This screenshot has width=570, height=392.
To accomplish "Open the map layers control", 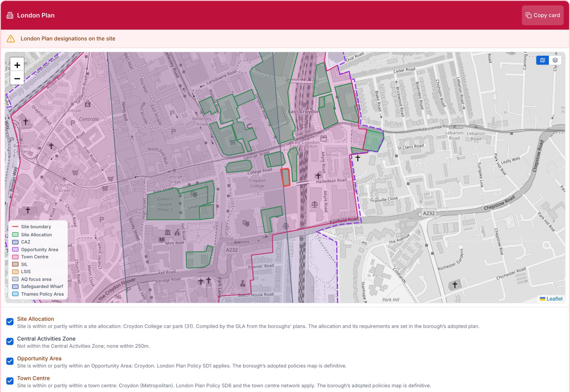I will click(555, 60).
